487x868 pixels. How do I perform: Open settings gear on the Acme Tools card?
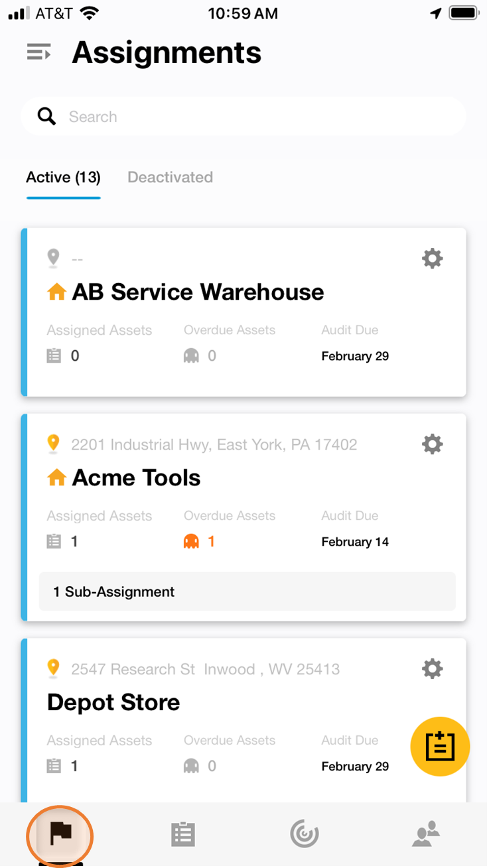pos(432,444)
